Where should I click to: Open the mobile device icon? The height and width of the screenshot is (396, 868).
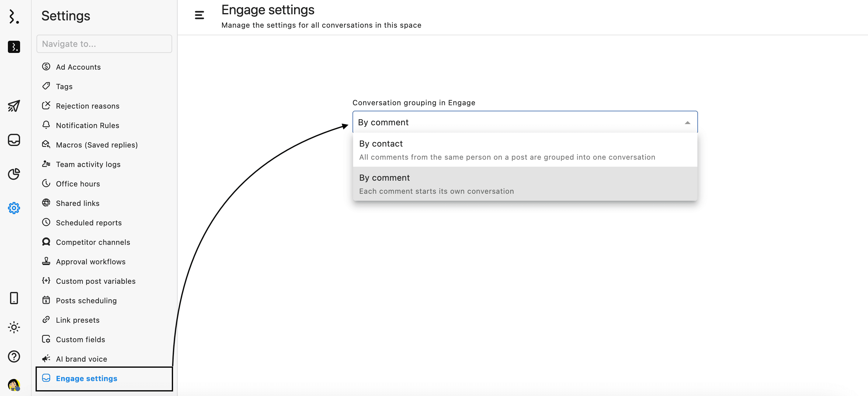pos(14,298)
